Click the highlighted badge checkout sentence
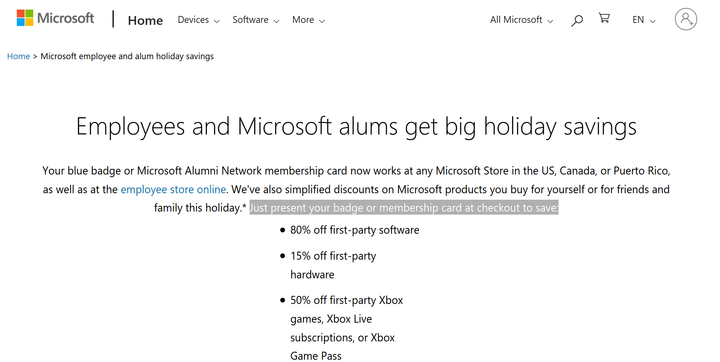The height and width of the screenshot is (362, 720). [404, 208]
